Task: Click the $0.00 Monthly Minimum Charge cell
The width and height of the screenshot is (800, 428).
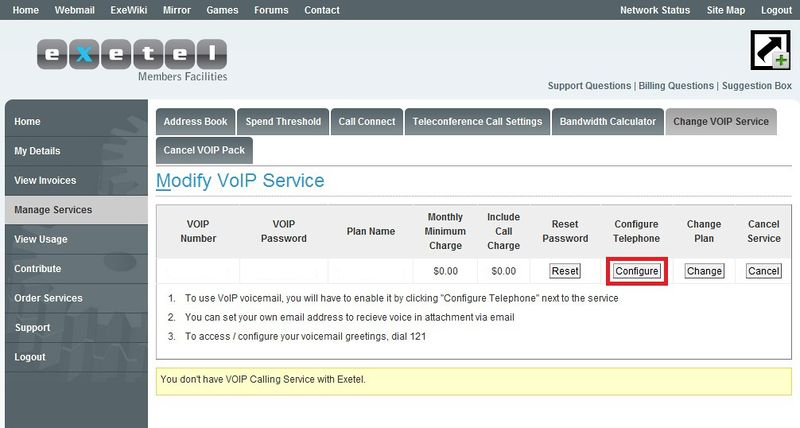Action: (445, 271)
